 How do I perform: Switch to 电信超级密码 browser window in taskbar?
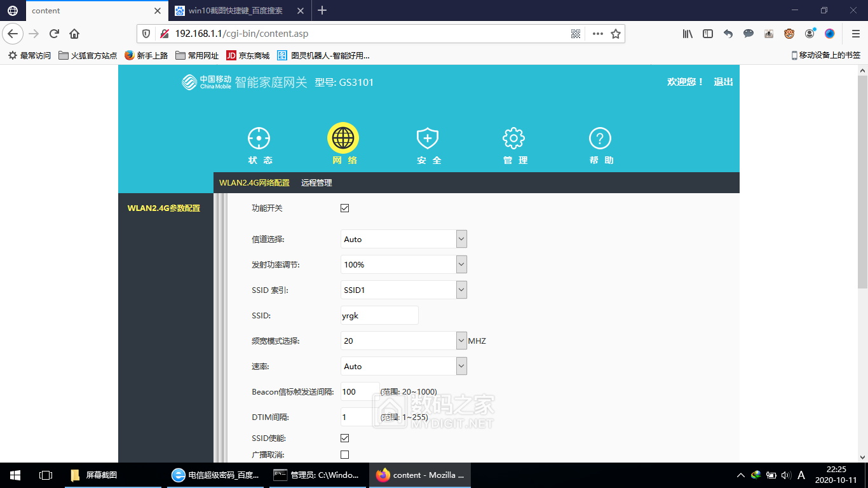[217, 475]
